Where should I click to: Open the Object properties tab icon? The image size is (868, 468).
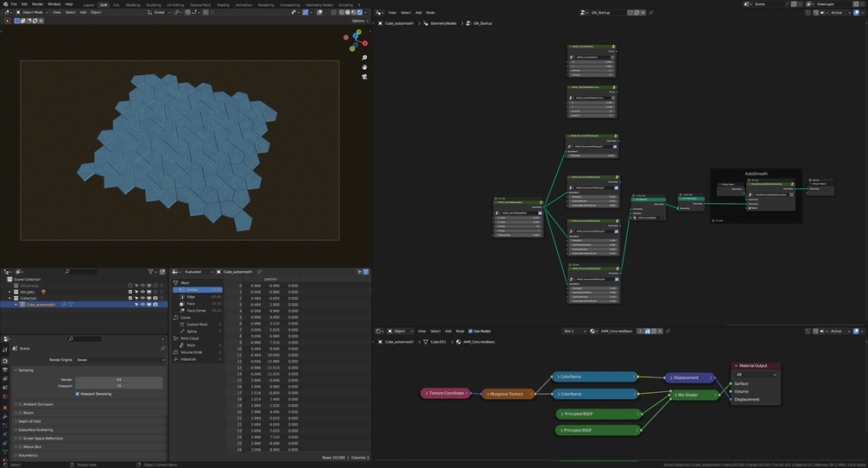click(5, 408)
